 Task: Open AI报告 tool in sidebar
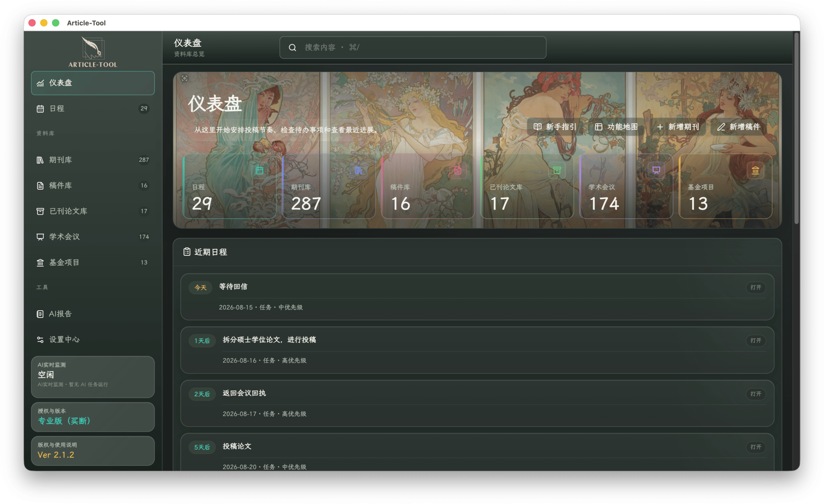pos(93,314)
